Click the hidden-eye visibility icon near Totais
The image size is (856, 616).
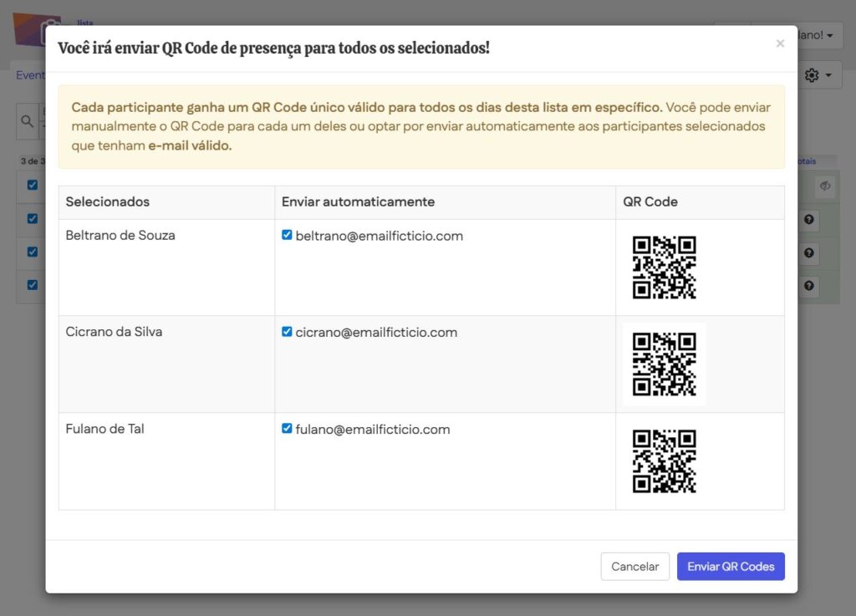(x=825, y=186)
